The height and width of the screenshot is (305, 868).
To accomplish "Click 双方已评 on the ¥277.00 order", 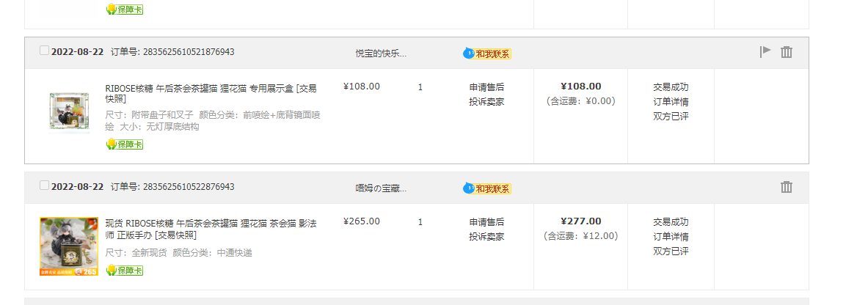I will coord(671,251).
